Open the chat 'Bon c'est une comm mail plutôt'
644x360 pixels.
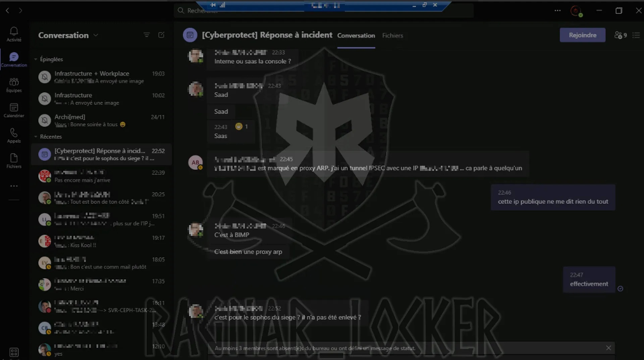point(101,263)
